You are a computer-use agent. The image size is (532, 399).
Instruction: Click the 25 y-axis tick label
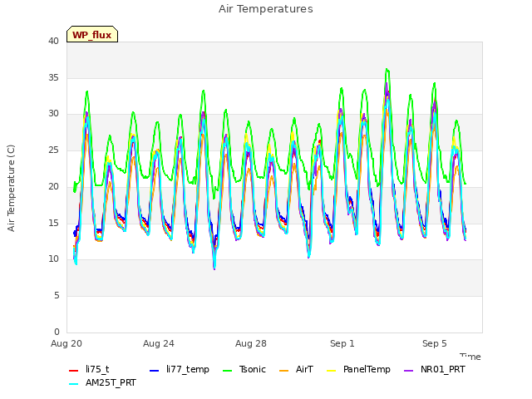(53, 150)
